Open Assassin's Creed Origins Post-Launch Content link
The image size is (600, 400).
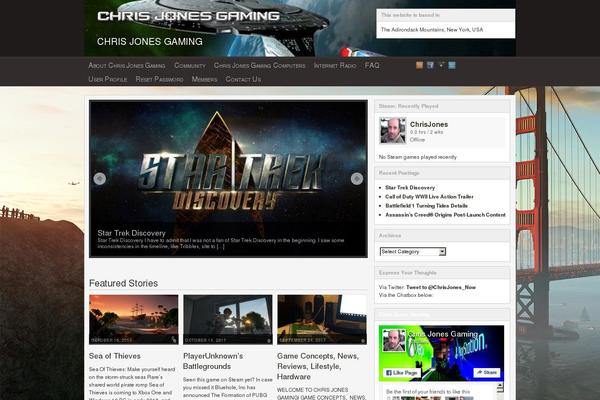(445, 215)
